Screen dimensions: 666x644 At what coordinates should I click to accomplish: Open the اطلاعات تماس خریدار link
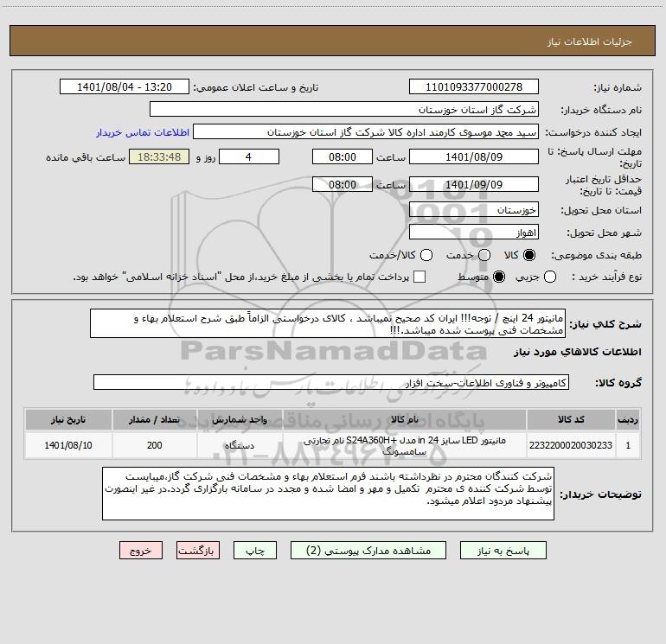point(143,132)
